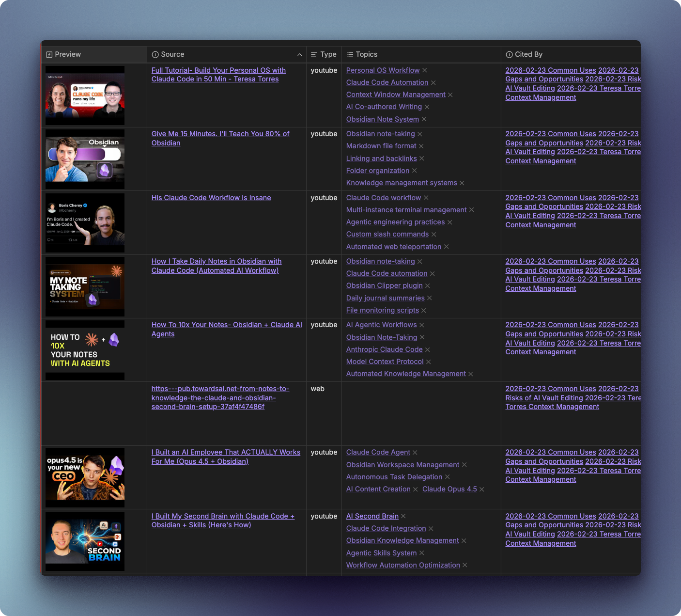Click the Topics column list icon

pos(350,55)
